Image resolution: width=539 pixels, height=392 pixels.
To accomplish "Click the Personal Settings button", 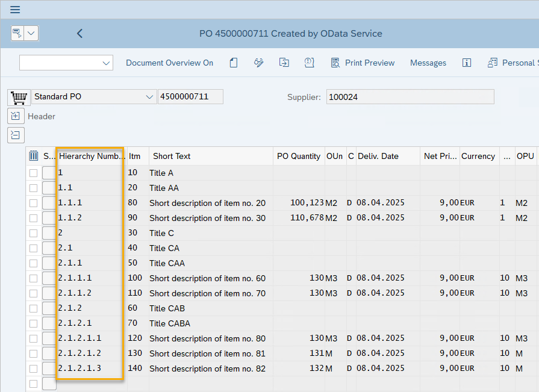I will [512, 63].
